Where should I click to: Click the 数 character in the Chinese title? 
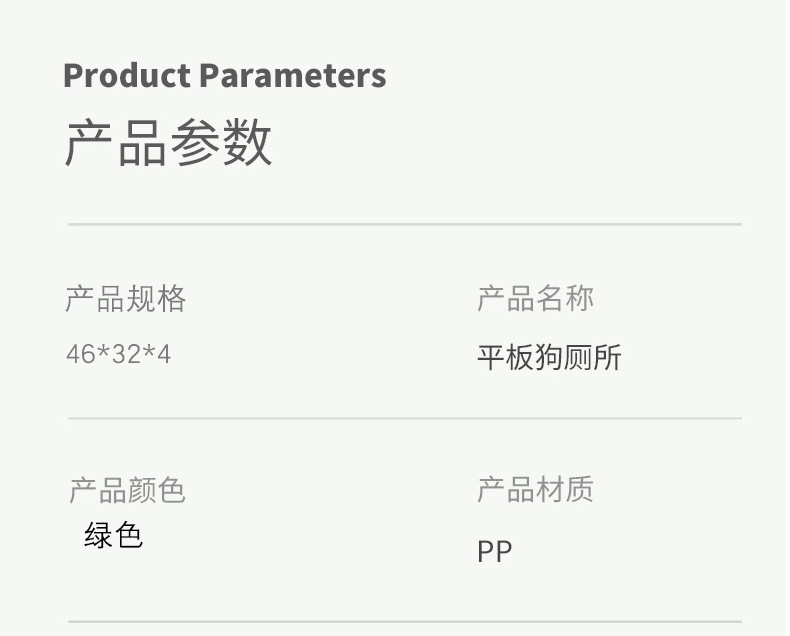[247, 142]
